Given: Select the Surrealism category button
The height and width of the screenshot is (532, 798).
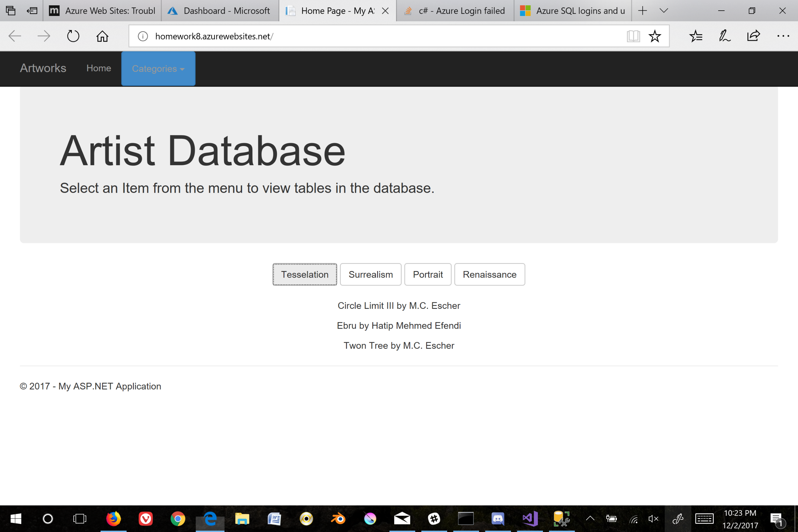Looking at the screenshot, I should coord(371,275).
